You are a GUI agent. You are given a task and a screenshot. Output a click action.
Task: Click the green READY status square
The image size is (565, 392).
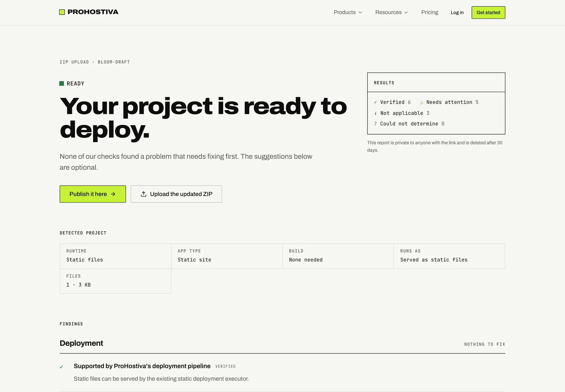coord(62,84)
